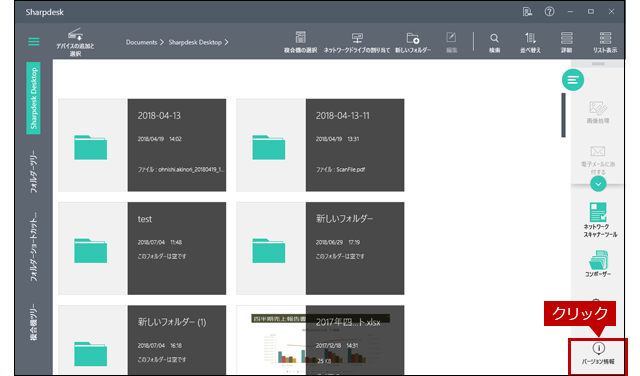Go to Documents in breadcrumb
The image size is (640, 376).
pos(141,42)
